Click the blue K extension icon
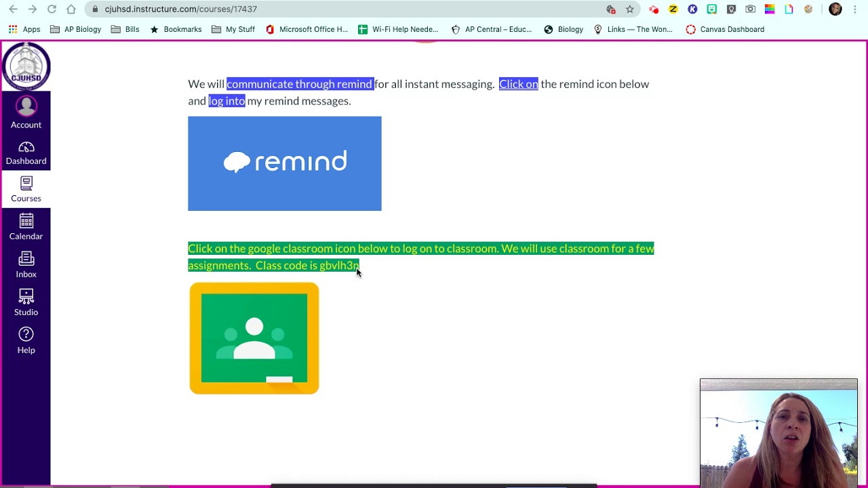 pos(692,9)
